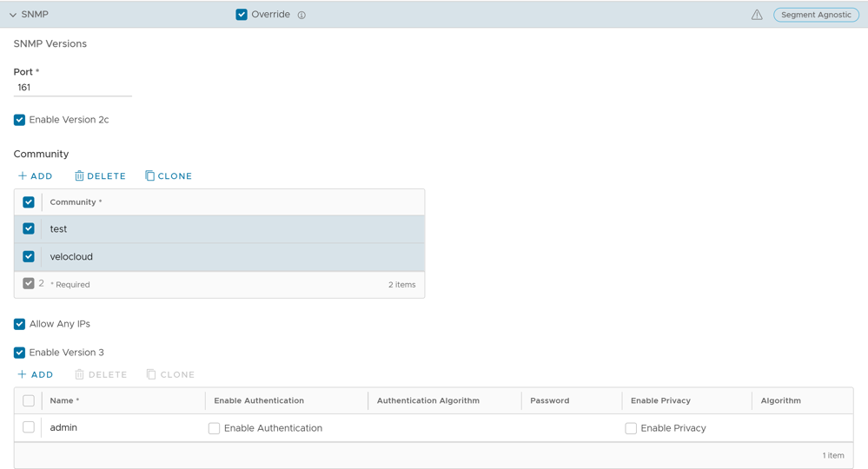Enable Privacy for admin user

(x=631, y=428)
